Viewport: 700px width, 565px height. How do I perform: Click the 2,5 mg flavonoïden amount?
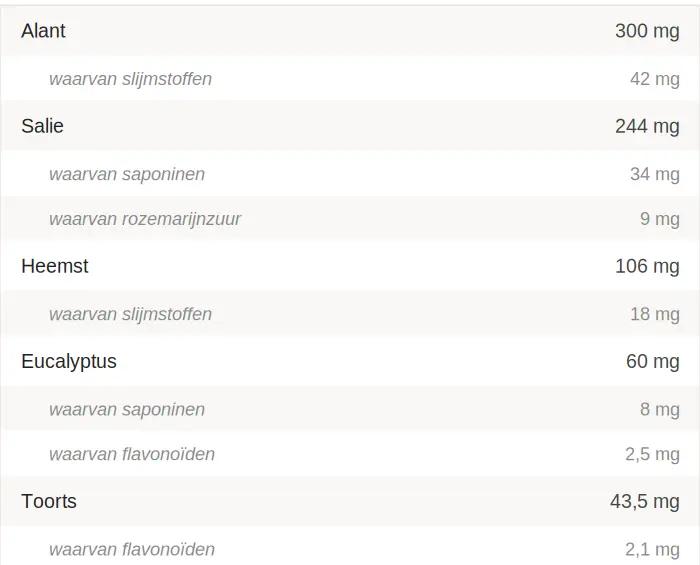(652, 454)
